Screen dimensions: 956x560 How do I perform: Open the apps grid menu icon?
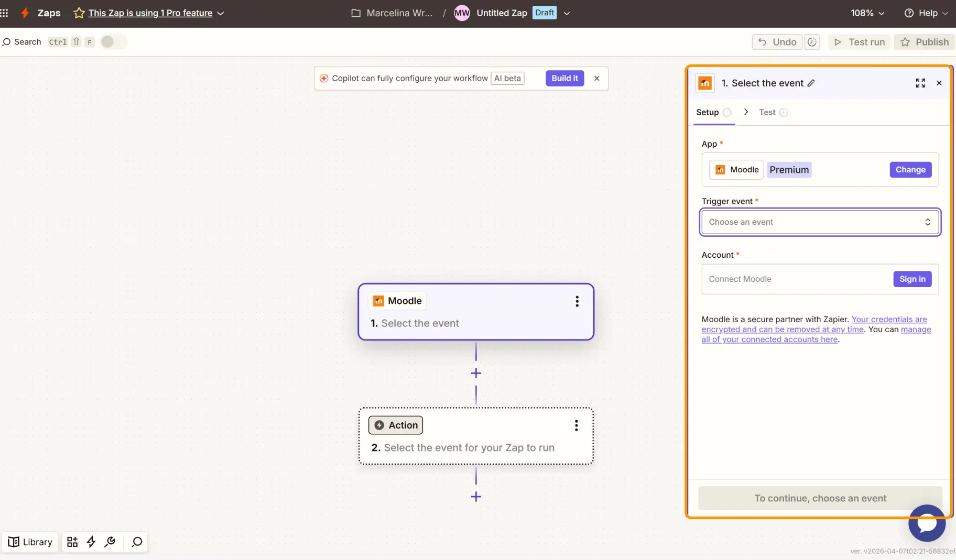4,13
